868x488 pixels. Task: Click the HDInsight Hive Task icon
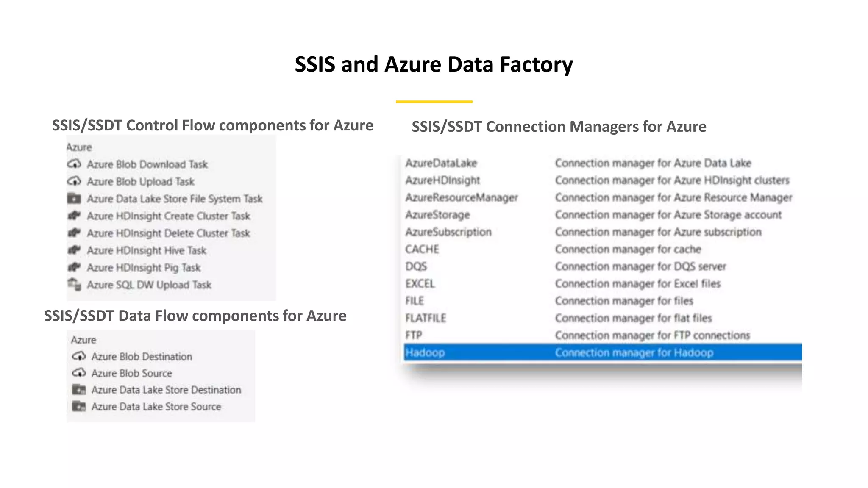74,250
